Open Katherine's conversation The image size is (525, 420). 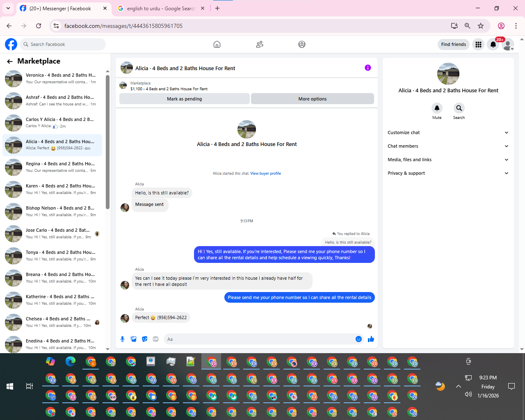52,300
